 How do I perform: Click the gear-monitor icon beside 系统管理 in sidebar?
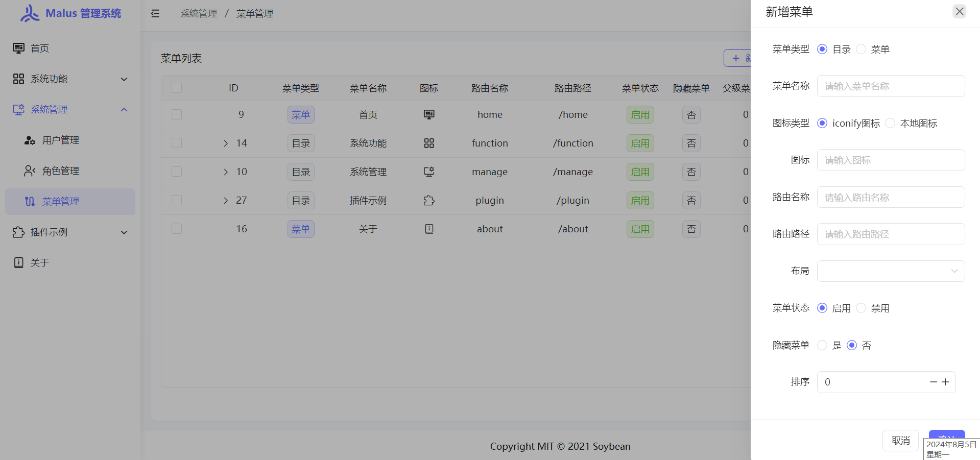pyautogui.click(x=18, y=109)
